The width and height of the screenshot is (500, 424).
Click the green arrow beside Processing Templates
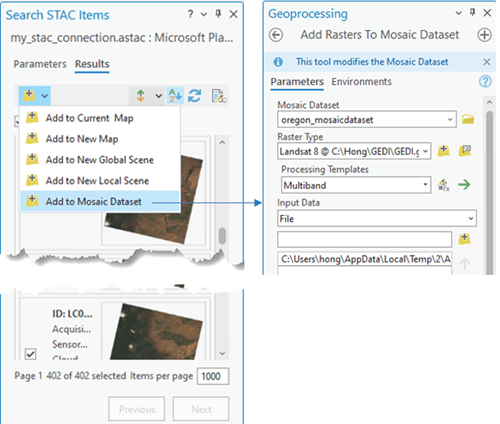[x=464, y=184]
